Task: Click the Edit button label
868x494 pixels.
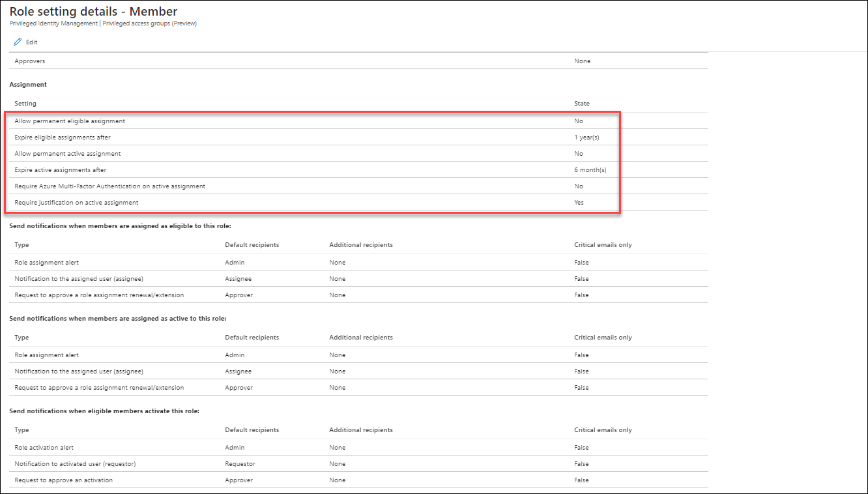Action: [31, 42]
